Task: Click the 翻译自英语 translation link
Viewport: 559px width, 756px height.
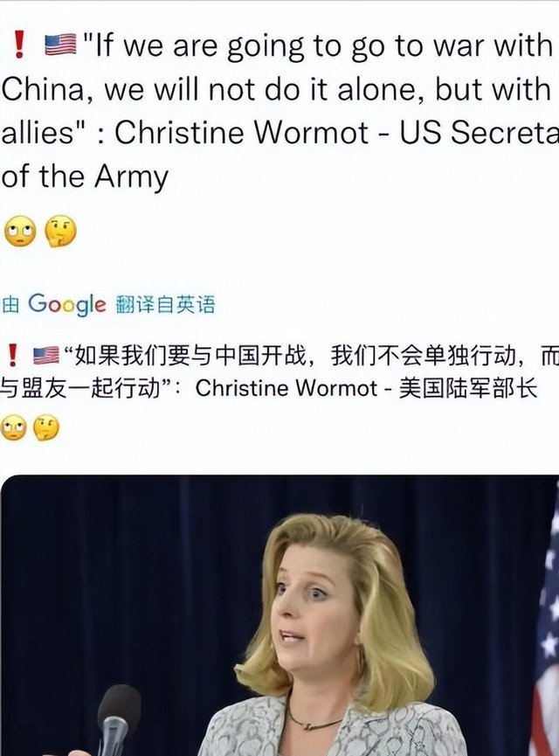Action: (x=165, y=305)
